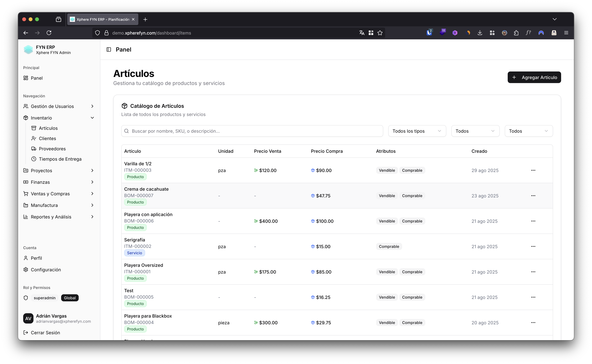Go to Proveedores in sidebar
This screenshot has height=364, width=592.
pyautogui.click(x=52, y=149)
